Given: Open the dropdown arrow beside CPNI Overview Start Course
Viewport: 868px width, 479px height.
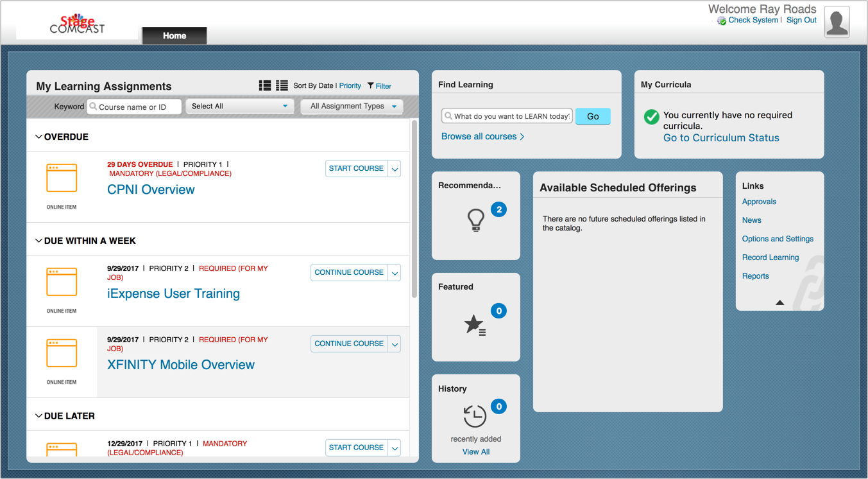Looking at the screenshot, I should [395, 169].
